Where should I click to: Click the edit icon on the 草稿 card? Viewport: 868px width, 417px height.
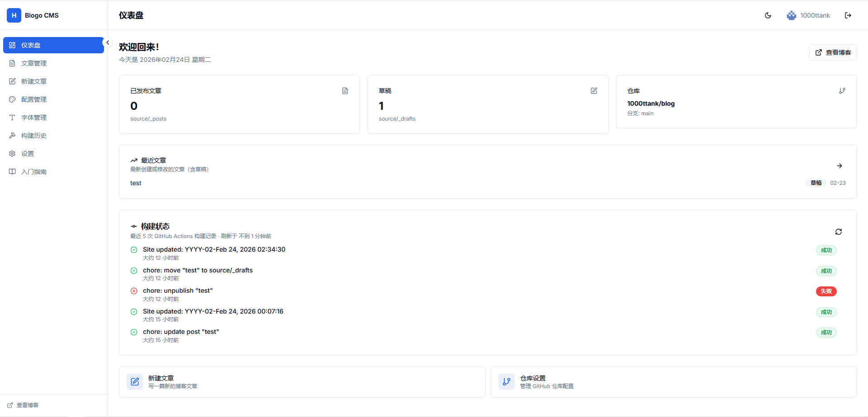pyautogui.click(x=594, y=91)
